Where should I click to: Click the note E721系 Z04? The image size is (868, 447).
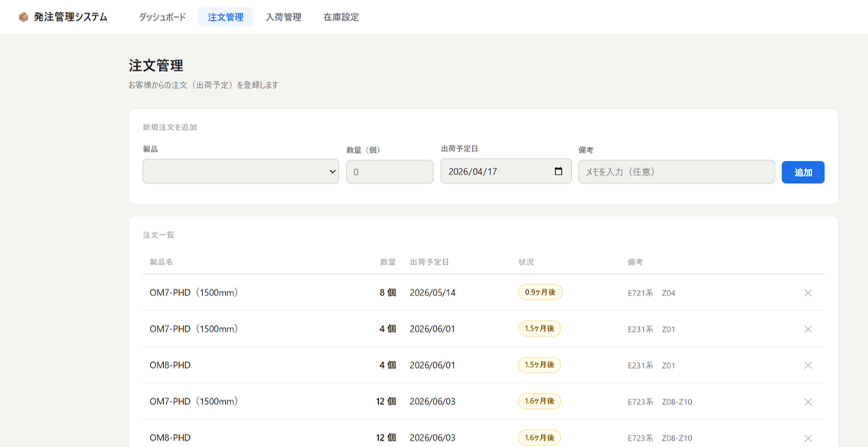pyautogui.click(x=651, y=293)
